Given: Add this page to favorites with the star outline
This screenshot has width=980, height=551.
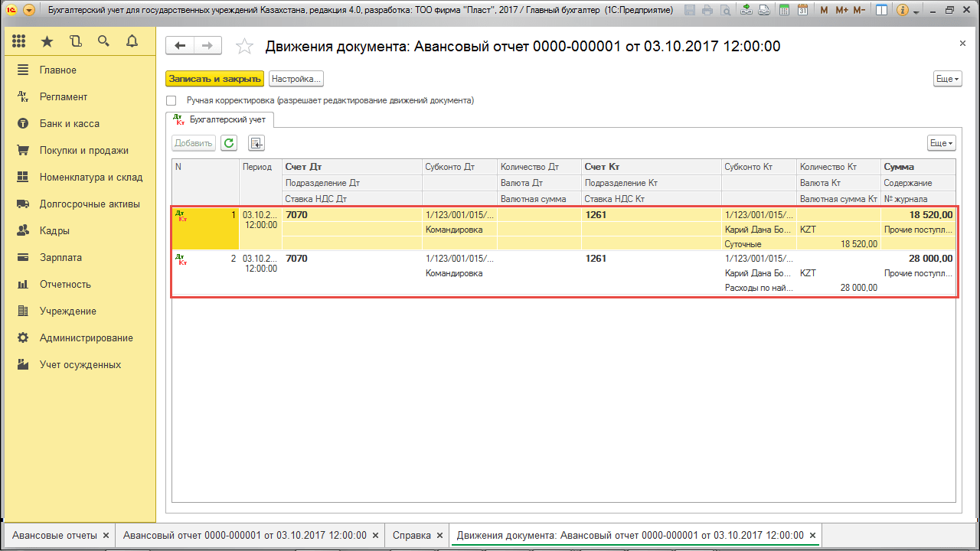Looking at the screenshot, I should click(x=244, y=47).
